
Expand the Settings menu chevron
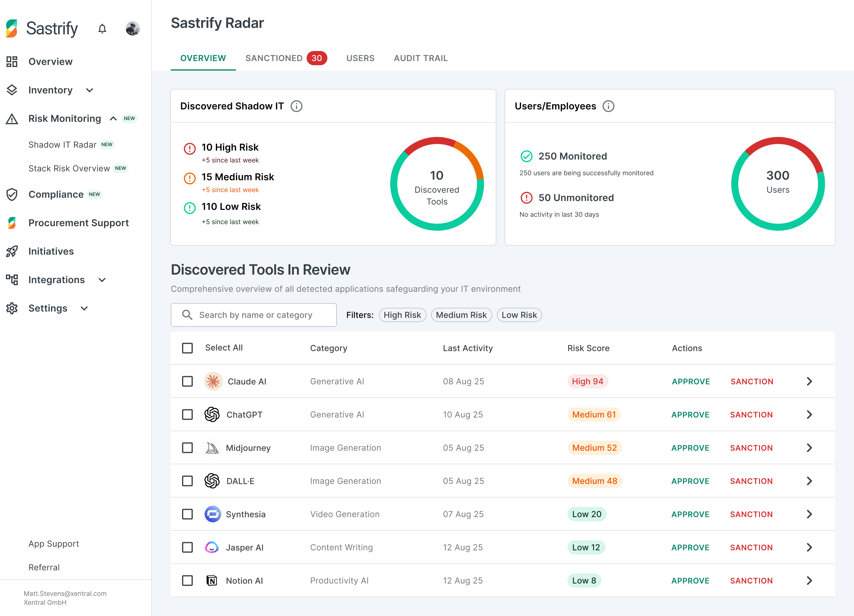(x=84, y=308)
